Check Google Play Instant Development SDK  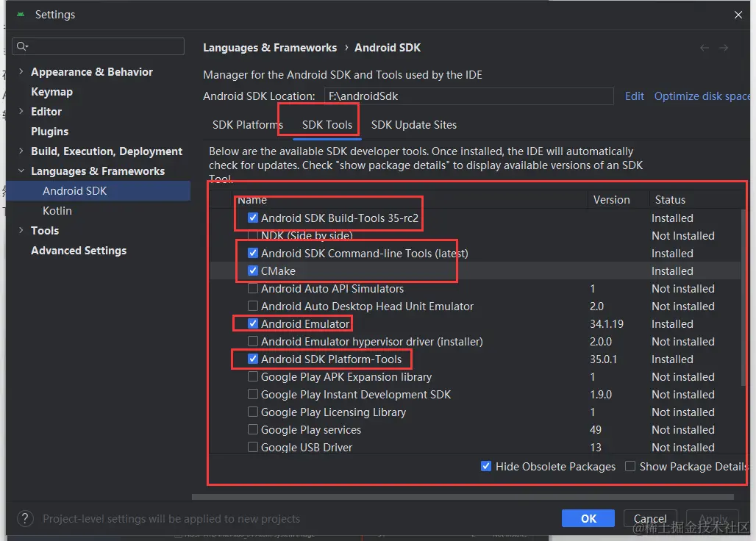253,394
